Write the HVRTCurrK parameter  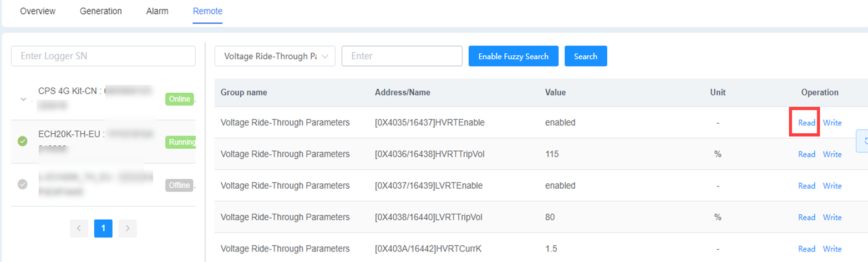[x=832, y=249]
